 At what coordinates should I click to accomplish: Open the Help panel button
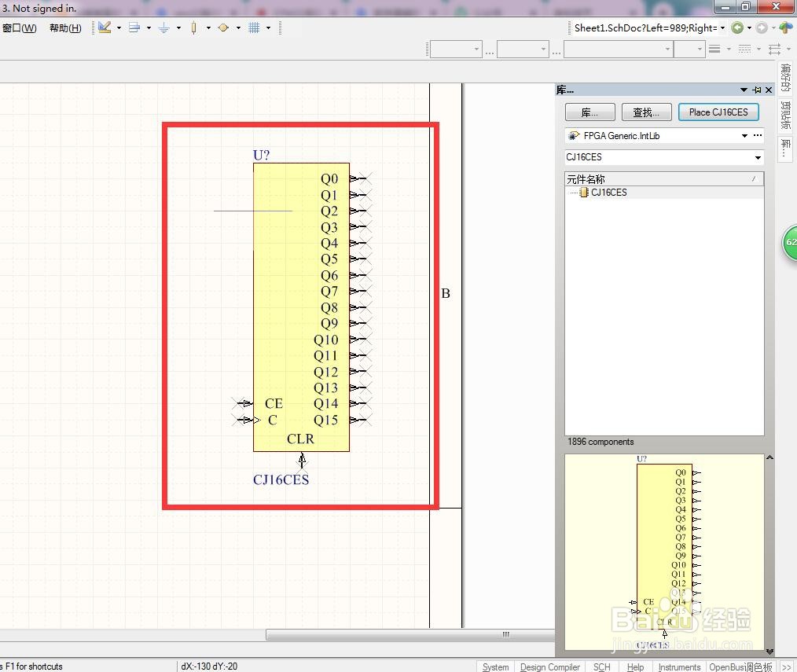[635, 667]
